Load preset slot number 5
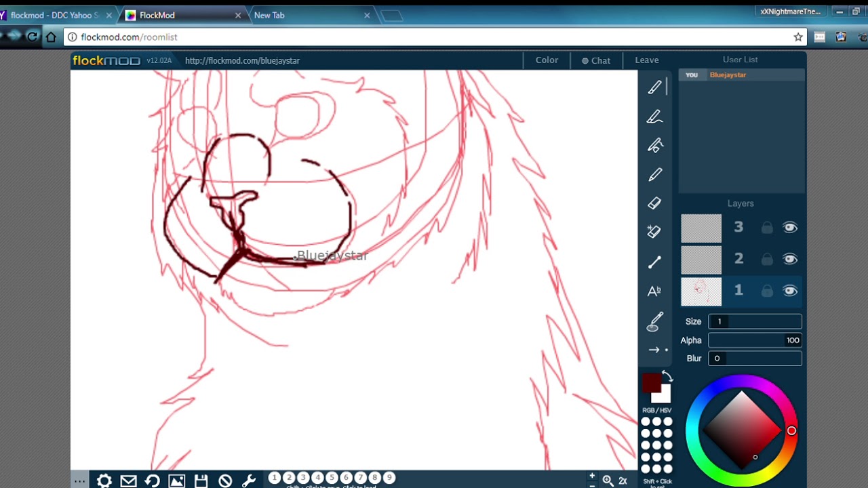 332,478
